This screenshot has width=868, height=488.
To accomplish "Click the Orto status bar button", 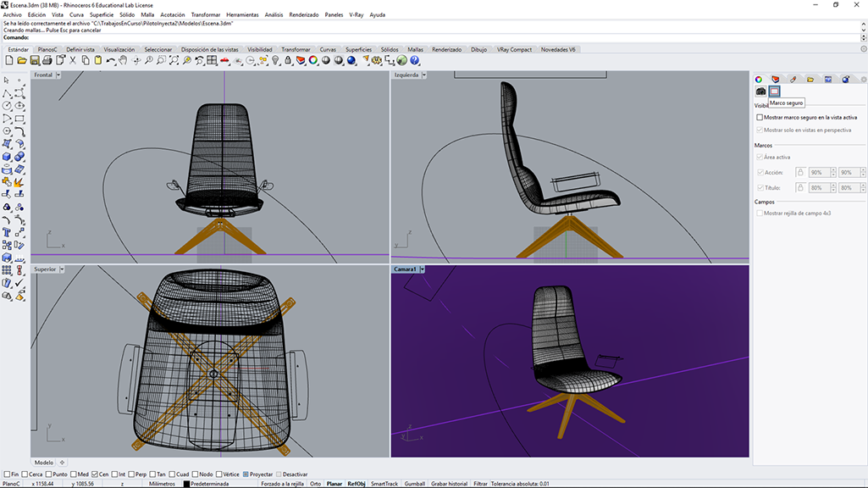I will pos(316,484).
